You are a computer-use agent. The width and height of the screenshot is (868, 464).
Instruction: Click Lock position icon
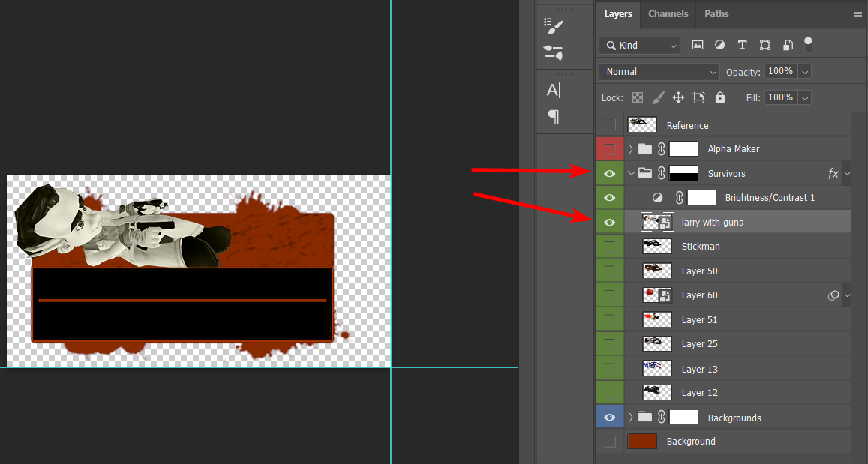coord(678,98)
